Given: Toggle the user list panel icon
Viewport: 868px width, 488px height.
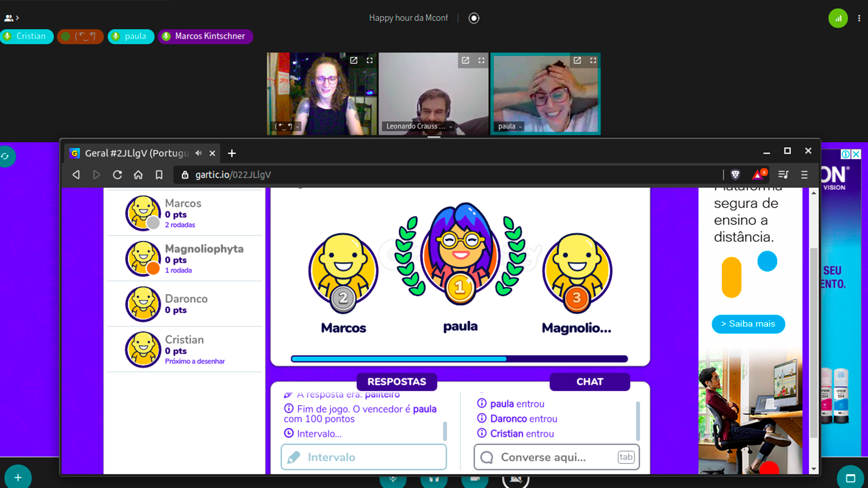Looking at the screenshot, I should click(11, 18).
